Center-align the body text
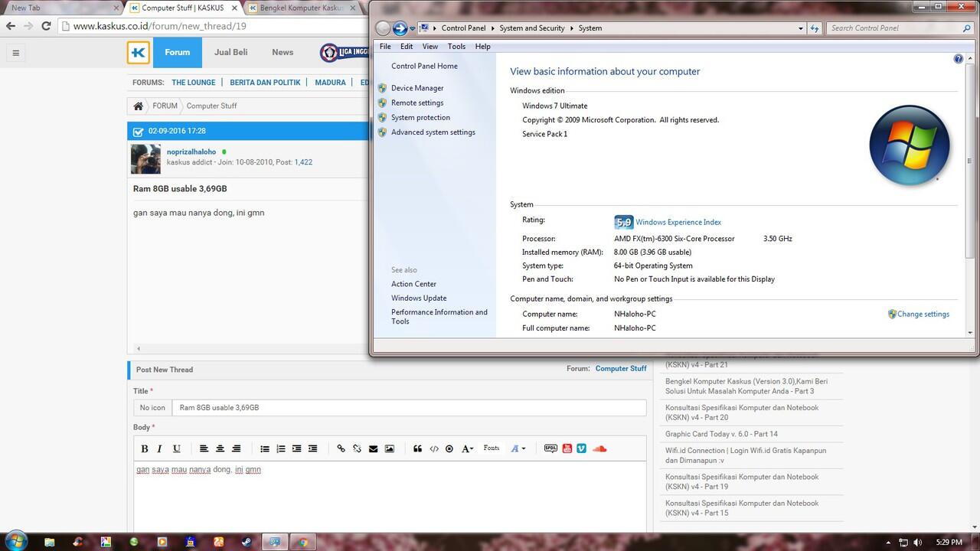The width and height of the screenshot is (980, 551). 220,448
